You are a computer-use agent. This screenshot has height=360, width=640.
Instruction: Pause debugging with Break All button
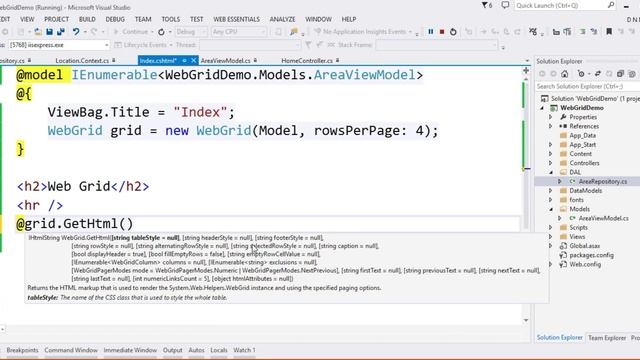pyautogui.click(x=431, y=31)
